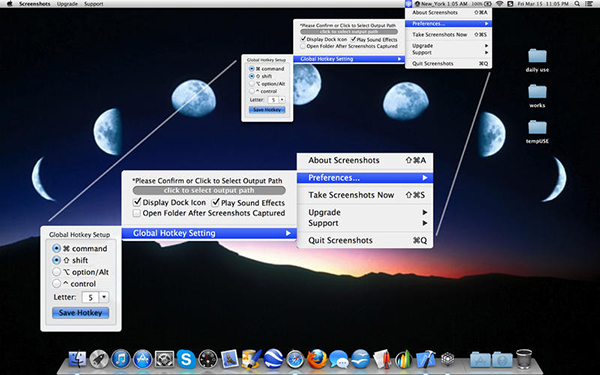Open Messages chat bubble icon in Dock
Viewport: 600px width, 375px height.
click(339, 360)
